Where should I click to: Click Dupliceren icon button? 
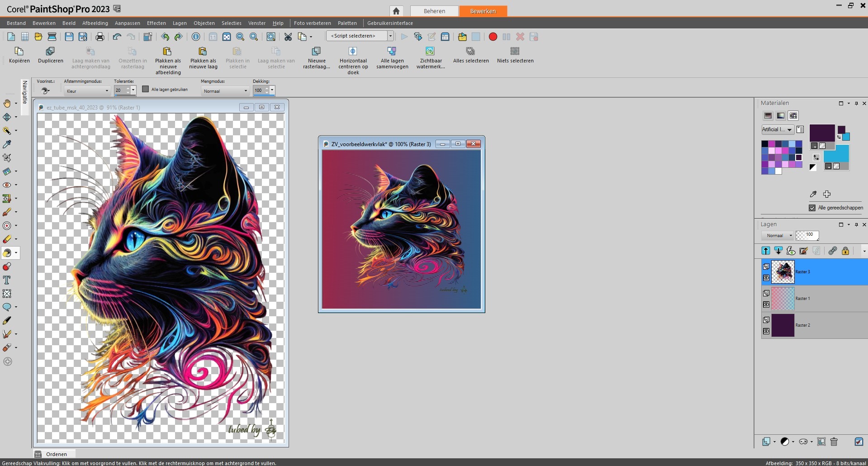coord(50,55)
